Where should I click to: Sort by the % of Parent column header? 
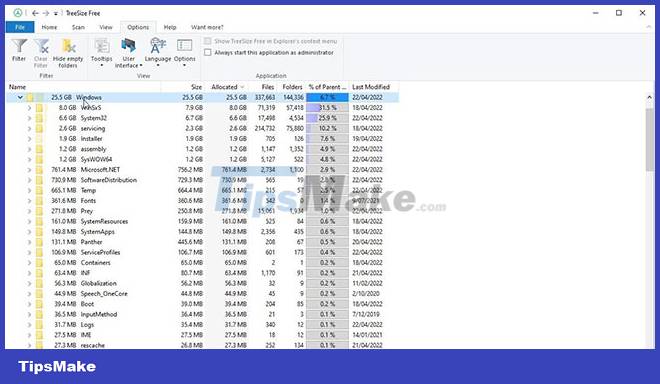click(x=327, y=87)
